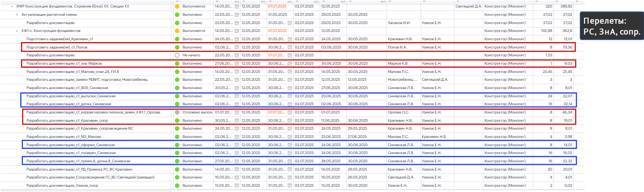Select task Разработать документацию_с1_Крапивин_сопровождение ВС

click(x=80, y=129)
